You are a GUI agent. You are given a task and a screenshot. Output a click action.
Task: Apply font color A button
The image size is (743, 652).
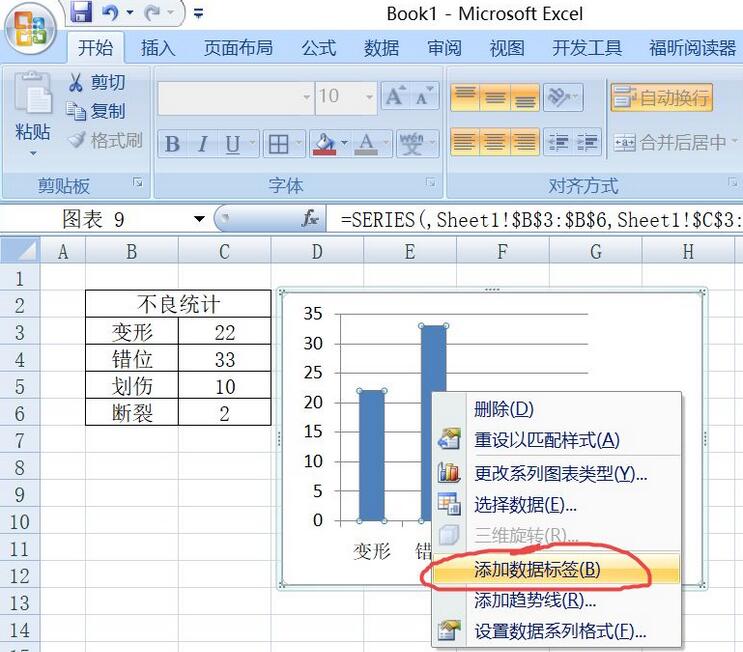[x=366, y=144]
